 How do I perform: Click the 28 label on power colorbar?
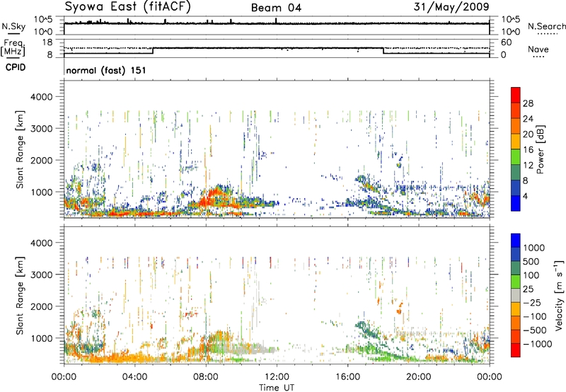click(x=528, y=103)
